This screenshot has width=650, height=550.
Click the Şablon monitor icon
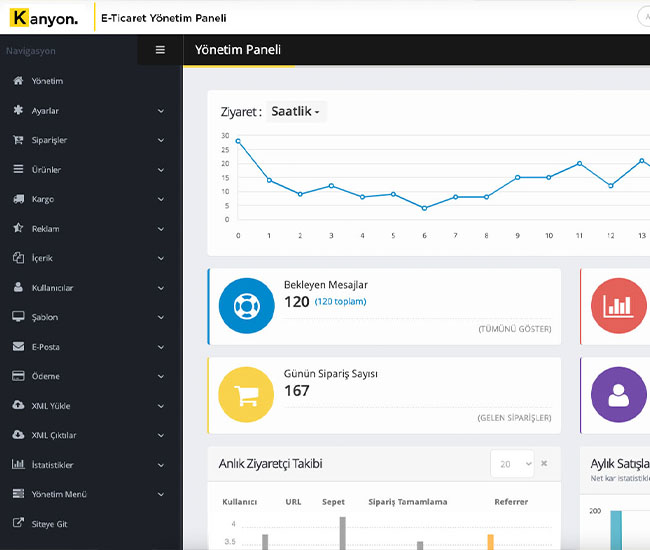point(18,317)
